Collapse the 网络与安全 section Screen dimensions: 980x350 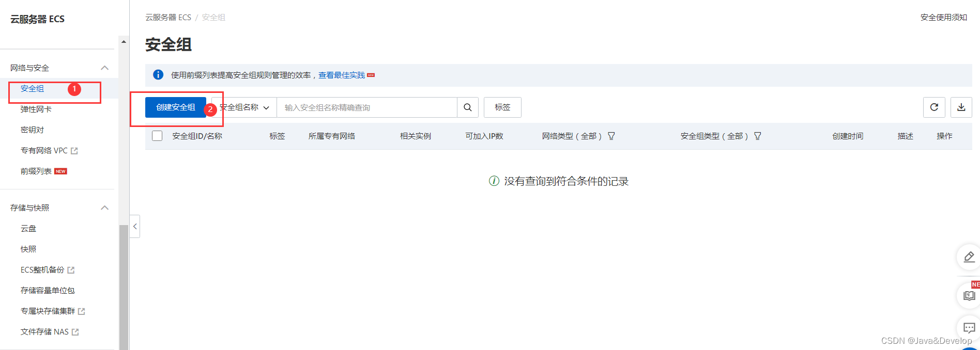[105, 68]
